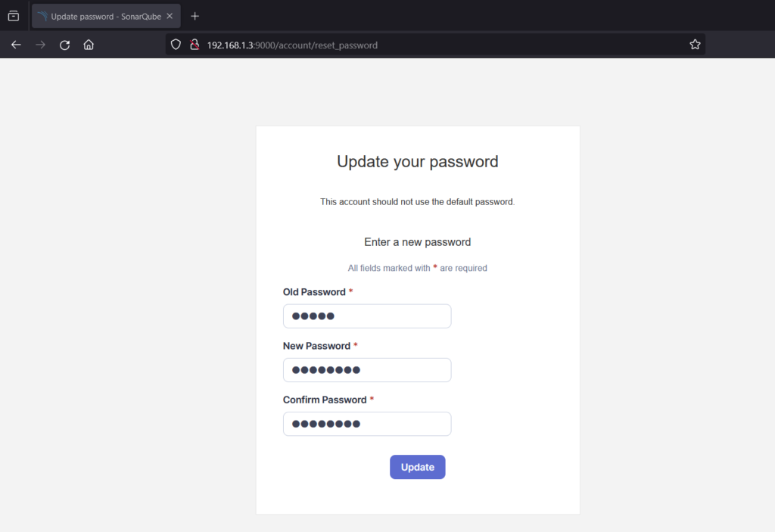Click into the Confirm Password field

tap(367, 424)
